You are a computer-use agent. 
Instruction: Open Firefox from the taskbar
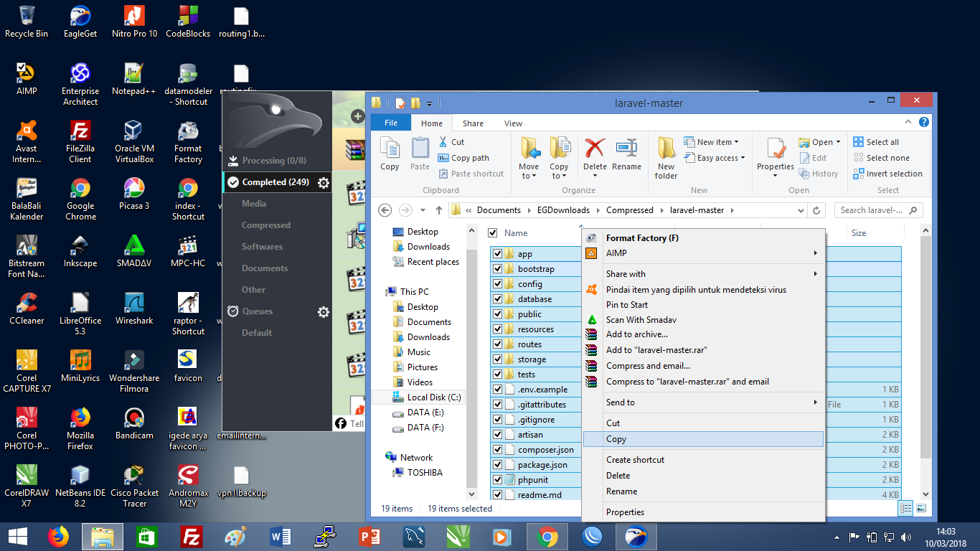point(59,537)
